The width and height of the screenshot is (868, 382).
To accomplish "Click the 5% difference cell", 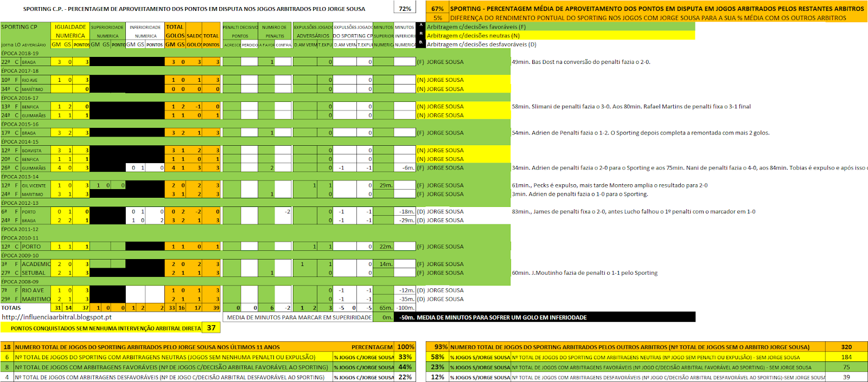I will click(437, 18).
